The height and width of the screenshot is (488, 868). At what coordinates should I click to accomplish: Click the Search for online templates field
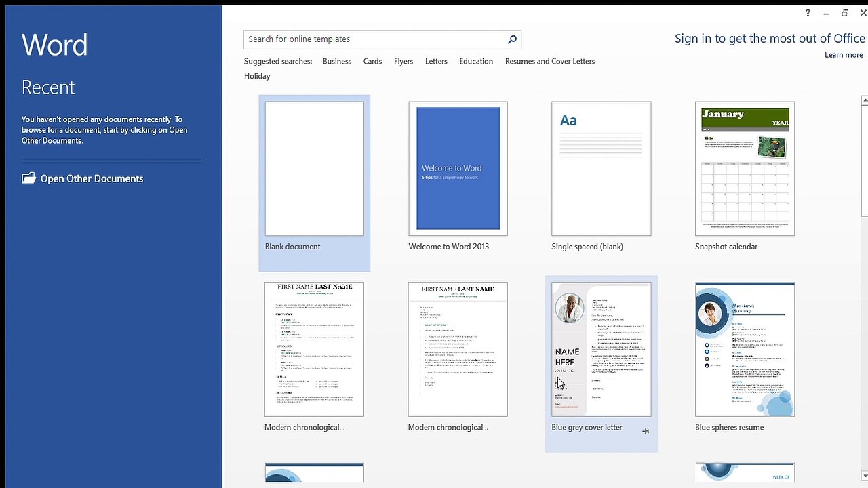click(374, 39)
